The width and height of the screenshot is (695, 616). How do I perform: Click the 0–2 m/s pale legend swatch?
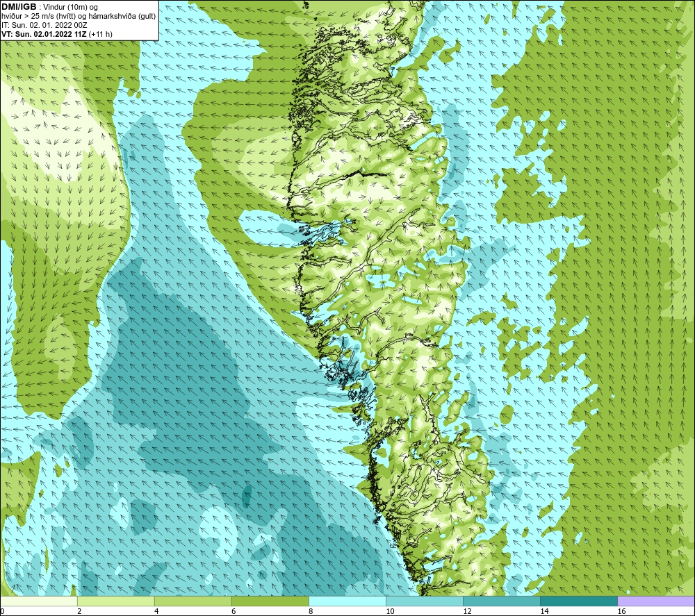[x=38, y=601]
